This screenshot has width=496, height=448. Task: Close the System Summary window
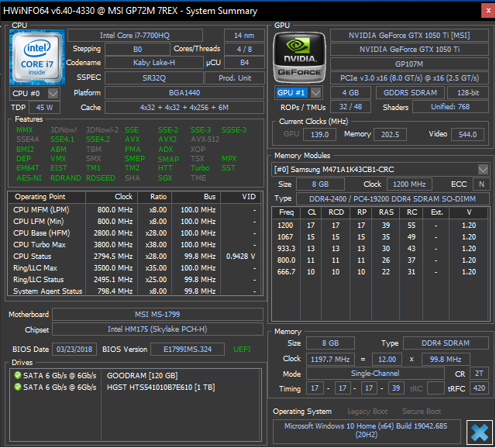(x=488, y=11)
